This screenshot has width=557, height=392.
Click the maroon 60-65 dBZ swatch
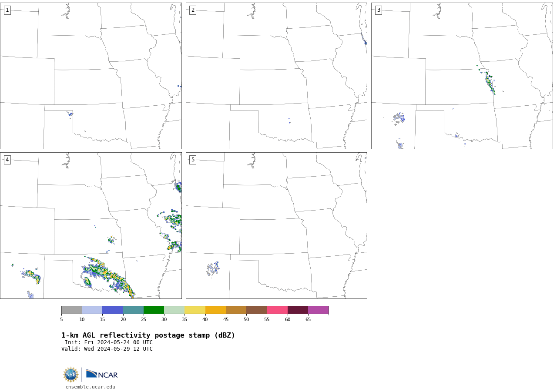pyautogui.click(x=298, y=310)
